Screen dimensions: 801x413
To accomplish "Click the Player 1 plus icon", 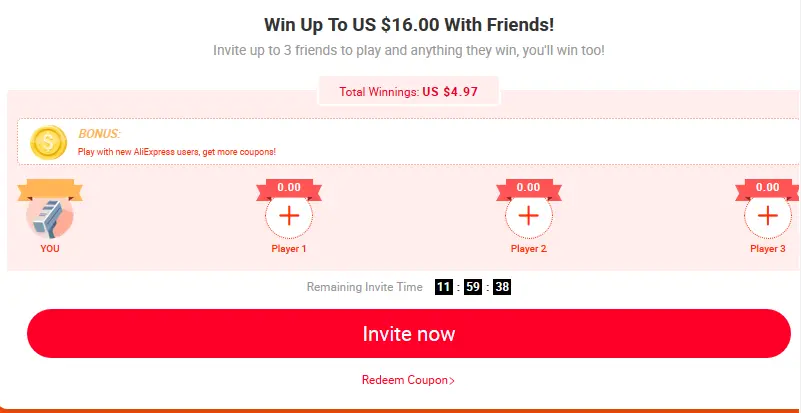I will click(x=289, y=216).
